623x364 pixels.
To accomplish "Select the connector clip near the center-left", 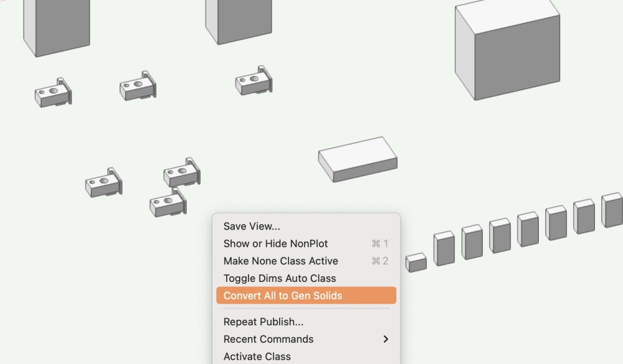I will (103, 185).
